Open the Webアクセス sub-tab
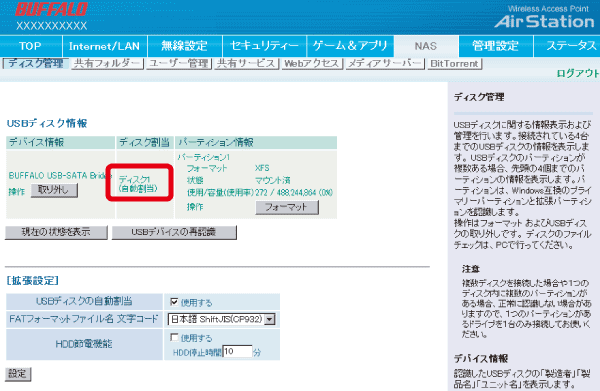Screen dimensions: 600x391 [312, 64]
